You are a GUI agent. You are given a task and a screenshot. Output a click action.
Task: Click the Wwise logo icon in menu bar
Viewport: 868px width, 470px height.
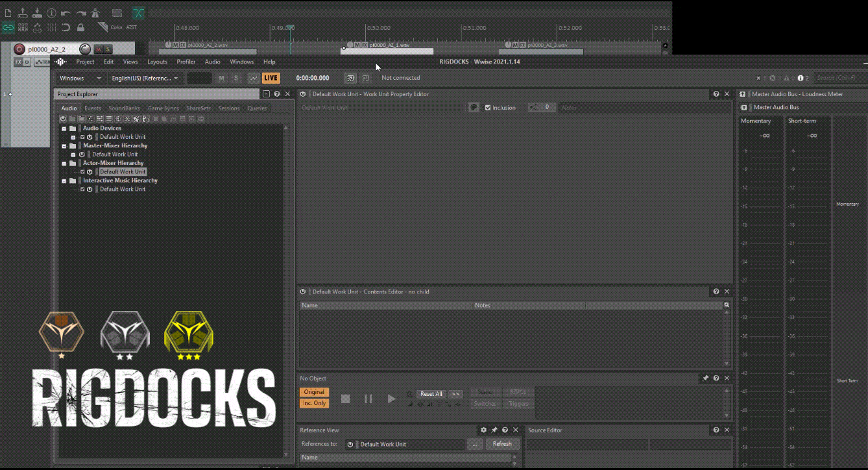[x=60, y=62]
